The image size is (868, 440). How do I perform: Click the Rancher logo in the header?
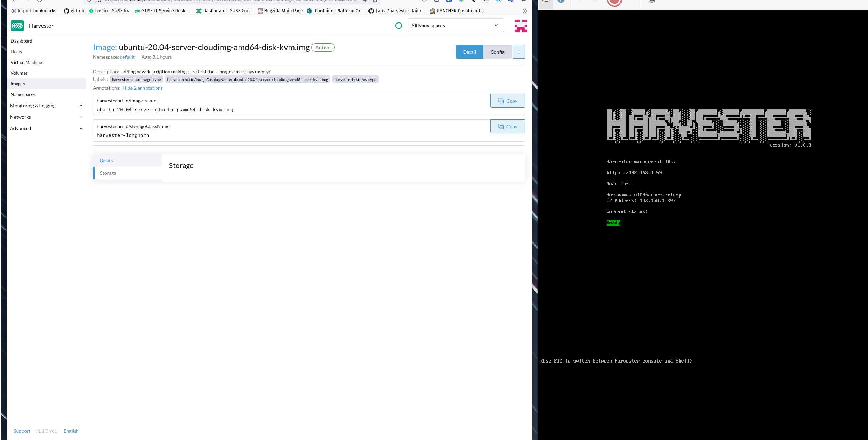pyautogui.click(x=521, y=26)
